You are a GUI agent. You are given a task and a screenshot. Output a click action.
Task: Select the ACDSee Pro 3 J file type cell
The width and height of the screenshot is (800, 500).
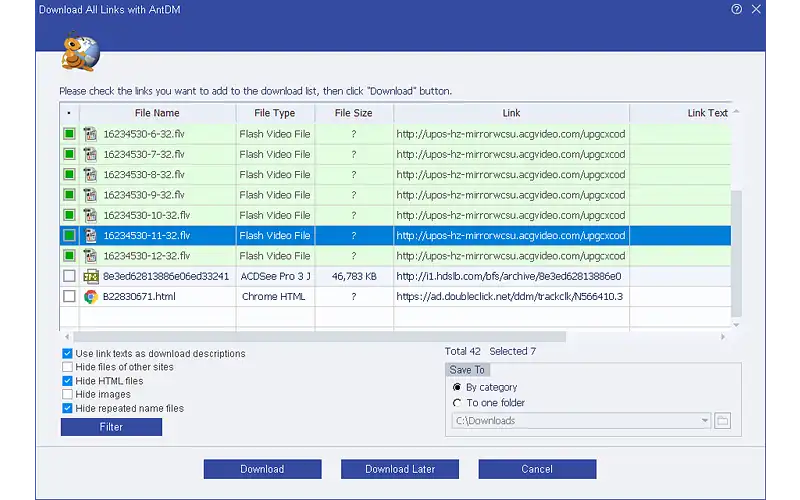(x=276, y=277)
